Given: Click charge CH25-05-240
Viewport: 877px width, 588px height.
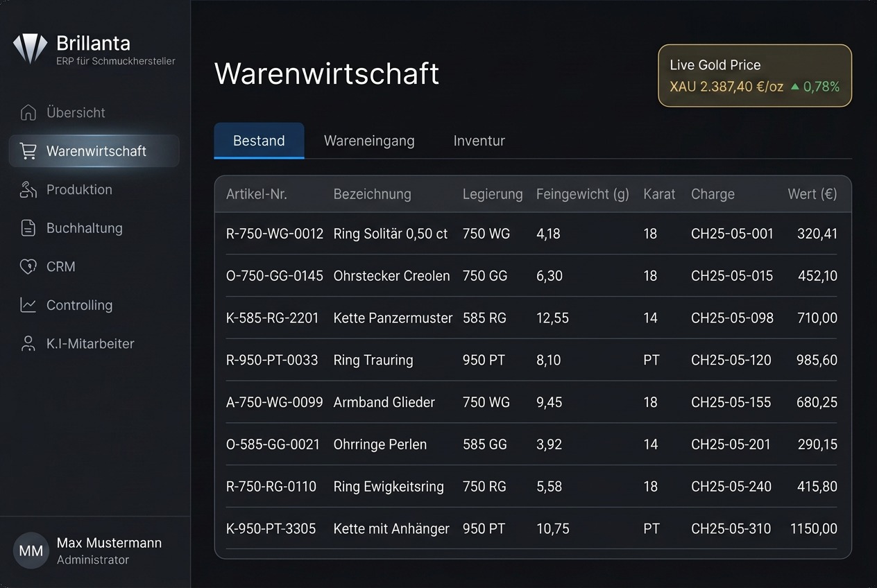Looking at the screenshot, I should pyautogui.click(x=731, y=487).
